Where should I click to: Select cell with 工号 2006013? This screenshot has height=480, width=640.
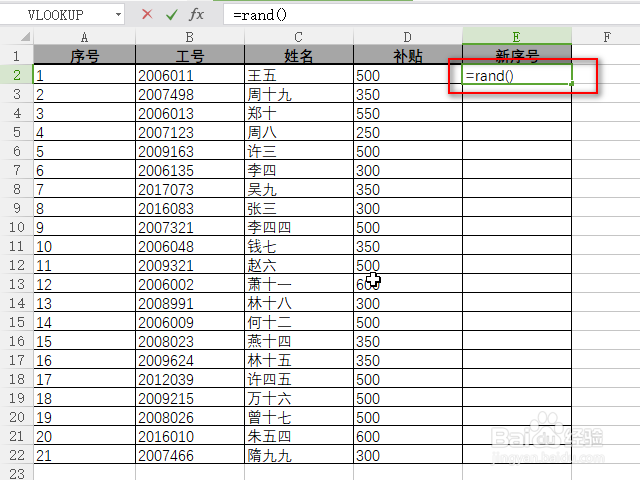click(190, 113)
